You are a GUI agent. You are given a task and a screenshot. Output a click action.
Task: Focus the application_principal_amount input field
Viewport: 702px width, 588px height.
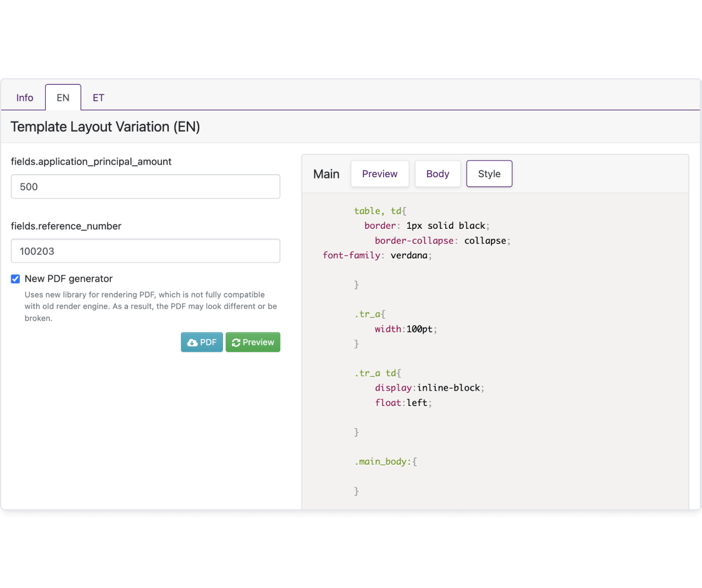click(145, 187)
